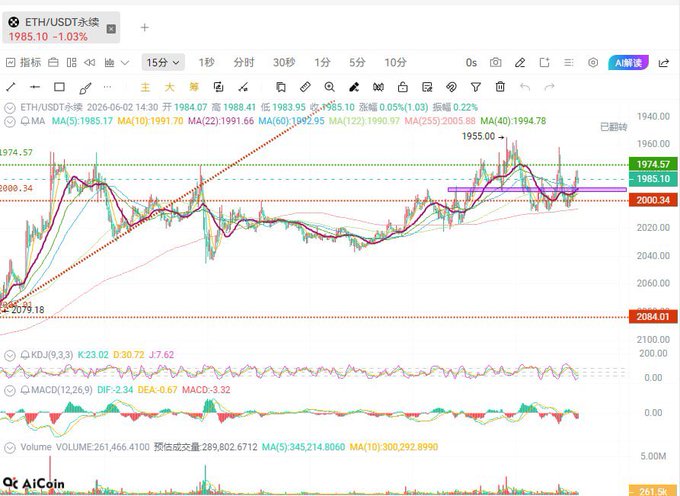The width and height of the screenshot is (680, 496).
Task: Open more drawing tools ellipsis
Action: (108, 87)
